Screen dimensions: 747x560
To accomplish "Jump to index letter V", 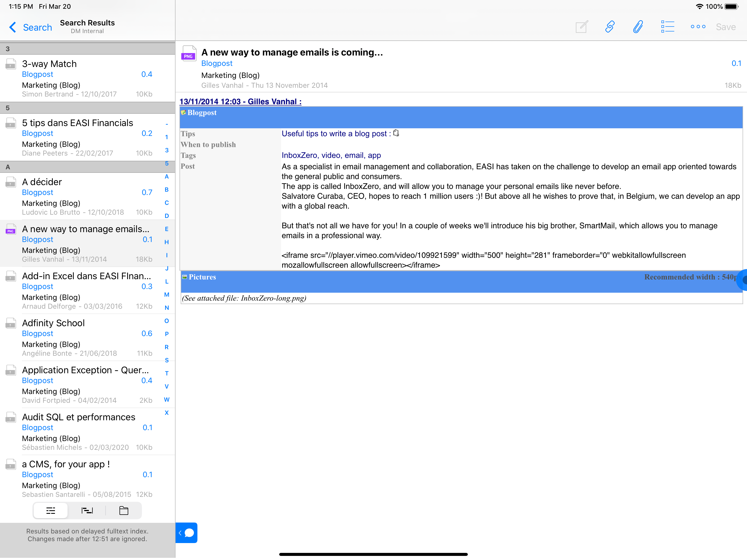I will 167,386.
